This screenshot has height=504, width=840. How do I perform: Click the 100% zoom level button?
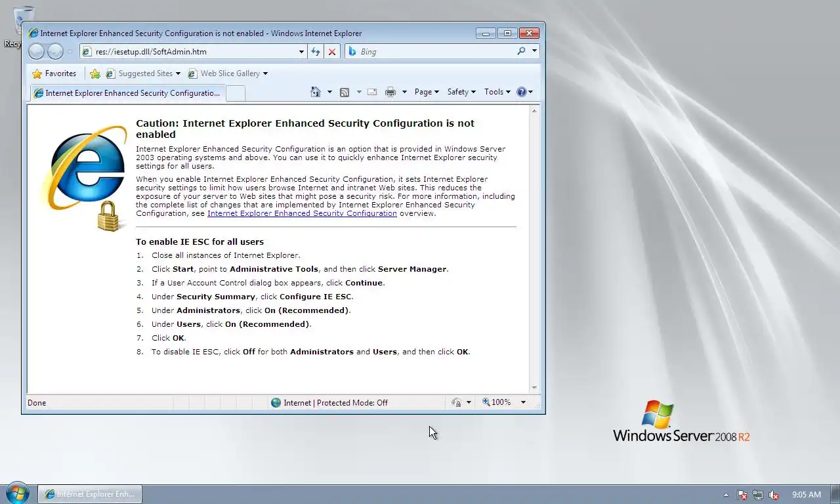[497, 402]
